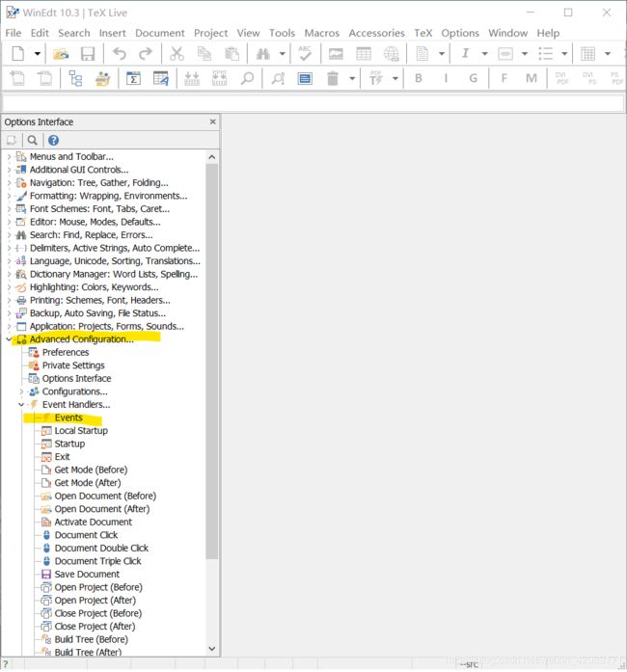
Task: Click the magnifier search icon in second toolbar
Action: (x=248, y=78)
